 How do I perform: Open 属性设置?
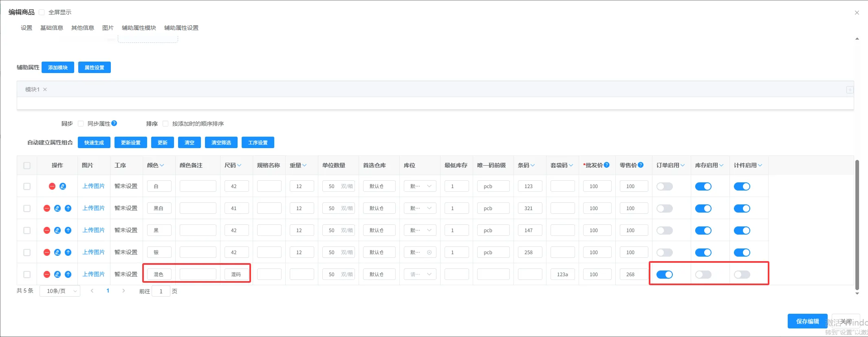(x=95, y=67)
